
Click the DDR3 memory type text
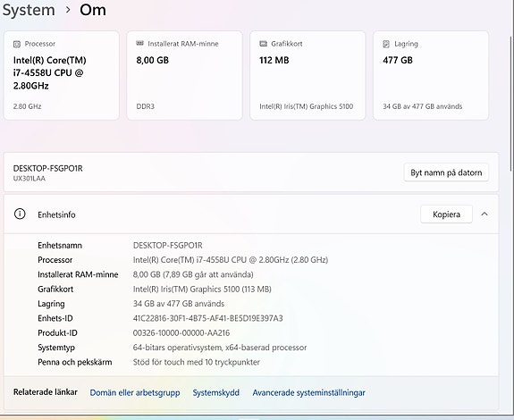coord(145,106)
